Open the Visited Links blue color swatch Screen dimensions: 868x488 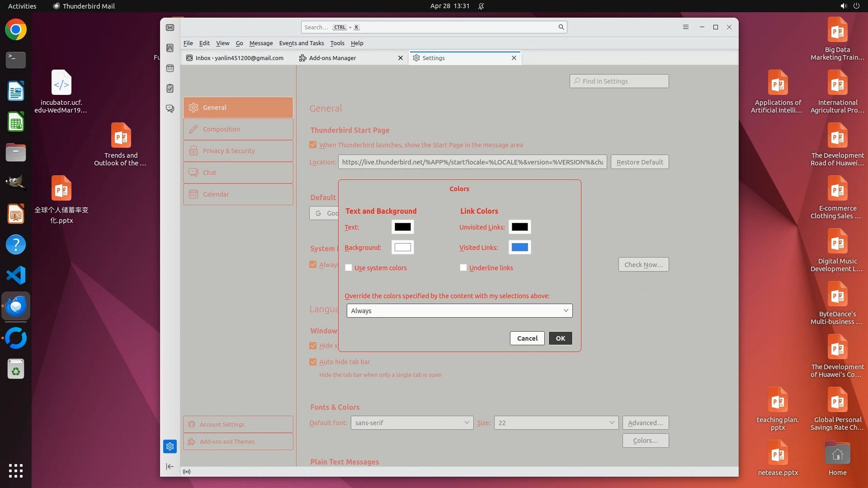click(x=519, y=247)
